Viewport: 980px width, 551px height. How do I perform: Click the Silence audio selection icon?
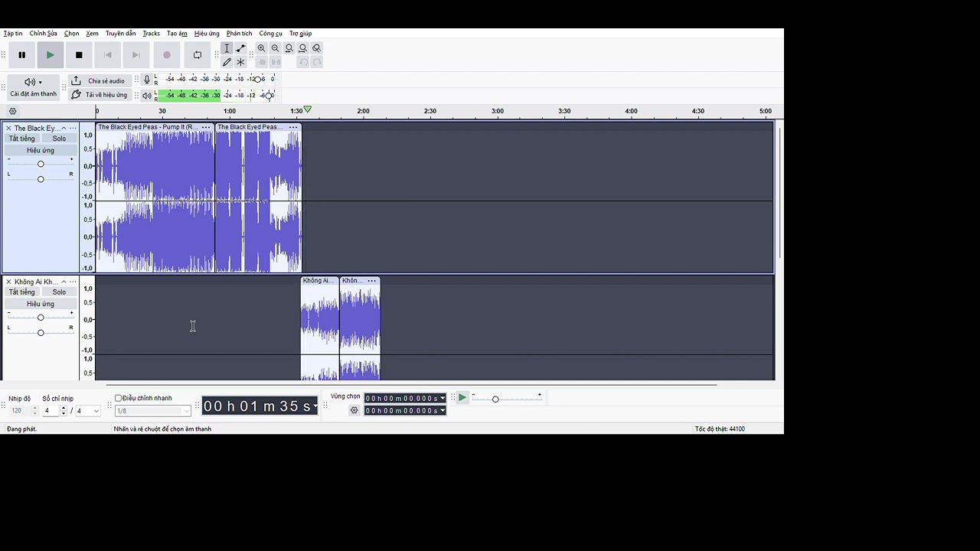click(276, 62)
